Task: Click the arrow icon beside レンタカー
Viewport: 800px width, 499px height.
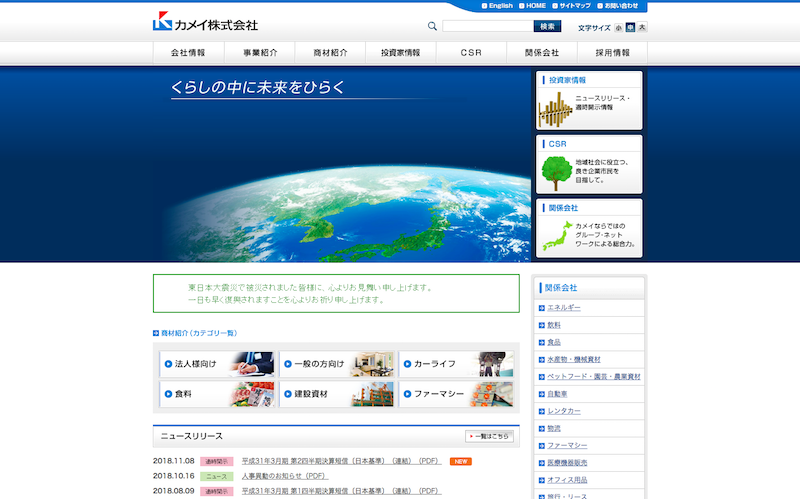Action: 542,412
